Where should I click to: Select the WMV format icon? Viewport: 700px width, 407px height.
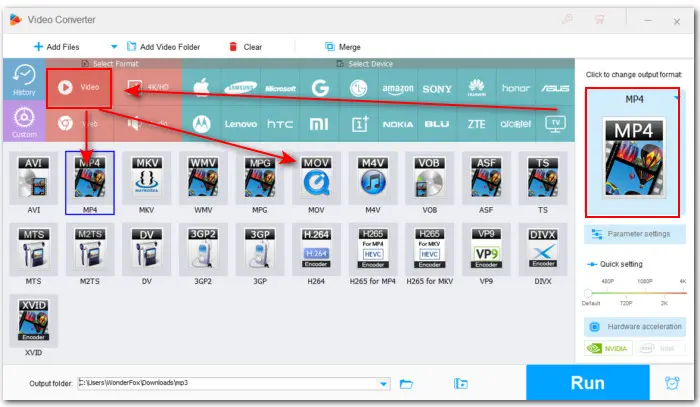point(203,178)
